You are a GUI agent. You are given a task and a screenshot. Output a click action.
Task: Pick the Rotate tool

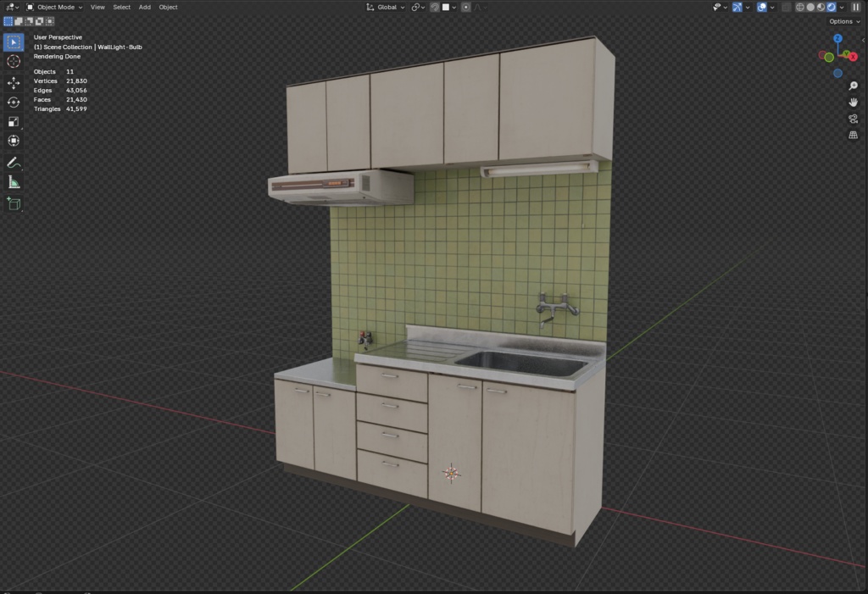pyautogui.click(x=14, y=103)
